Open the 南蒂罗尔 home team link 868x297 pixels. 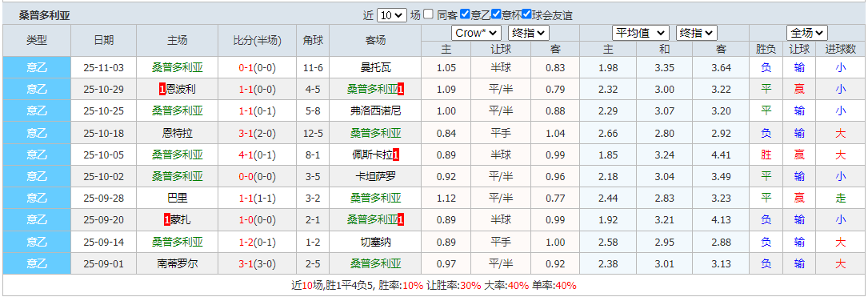[178, 263]
